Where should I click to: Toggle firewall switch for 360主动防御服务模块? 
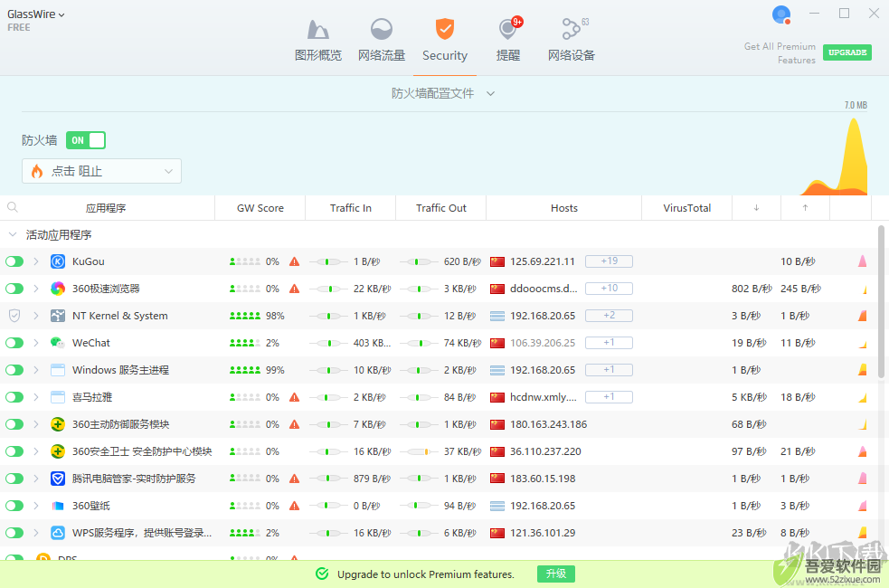(x=14, y=424)
